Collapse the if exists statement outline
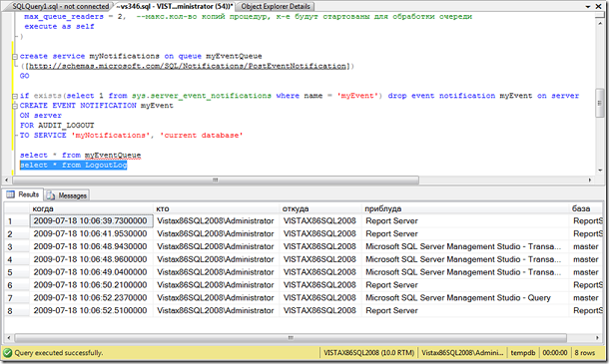Viewport: 609px width, 364px height. point(15,96)
